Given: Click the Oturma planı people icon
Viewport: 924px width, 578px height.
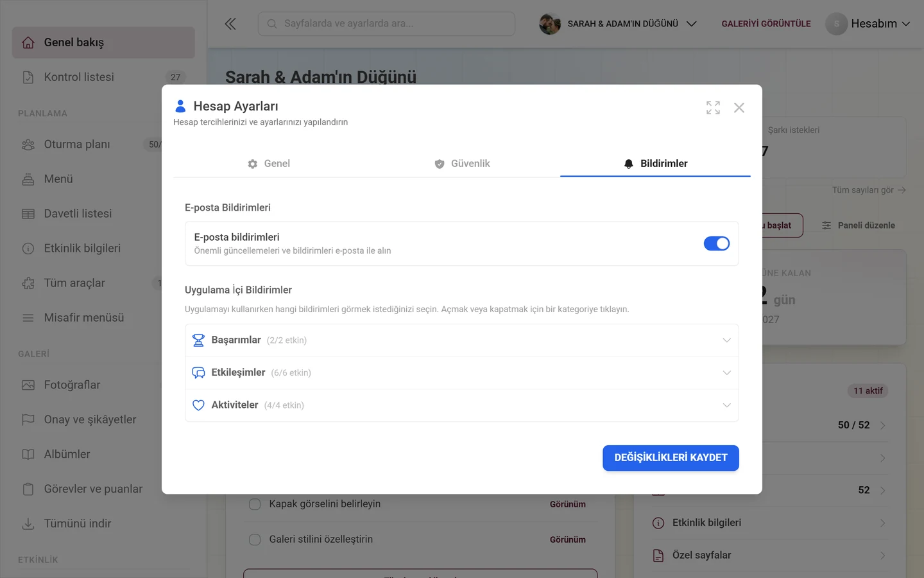Looking at the screenshot, I should (28, 144).
